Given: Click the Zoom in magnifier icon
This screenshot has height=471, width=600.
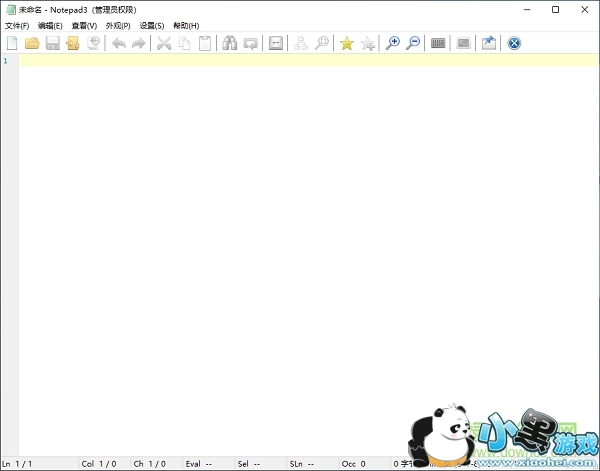Looking at the screenshot, I should 393,43.
